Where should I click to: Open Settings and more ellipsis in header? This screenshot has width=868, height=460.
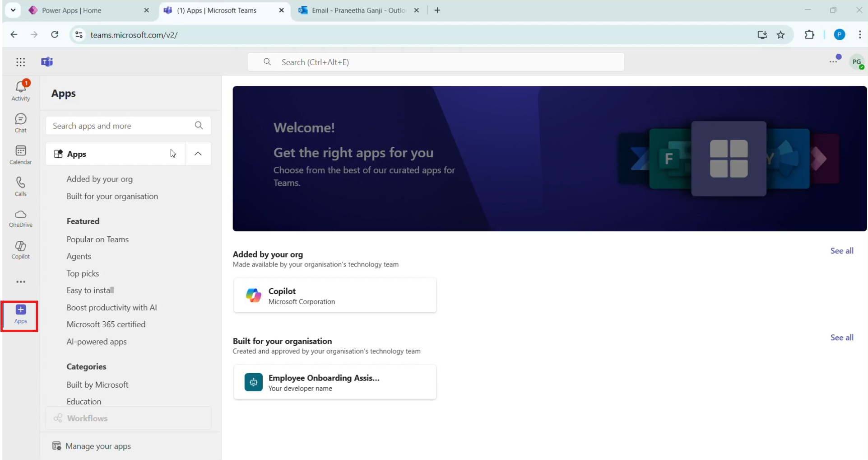(833, 62)
